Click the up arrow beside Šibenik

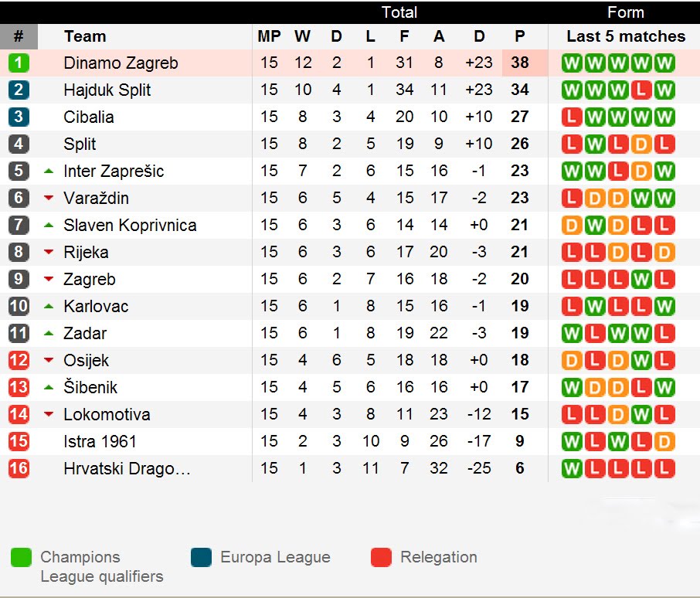click(x=49, y=387)
